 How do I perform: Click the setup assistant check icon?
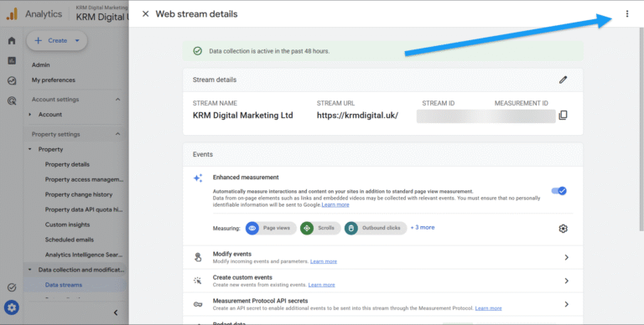[x=12, y=287]
